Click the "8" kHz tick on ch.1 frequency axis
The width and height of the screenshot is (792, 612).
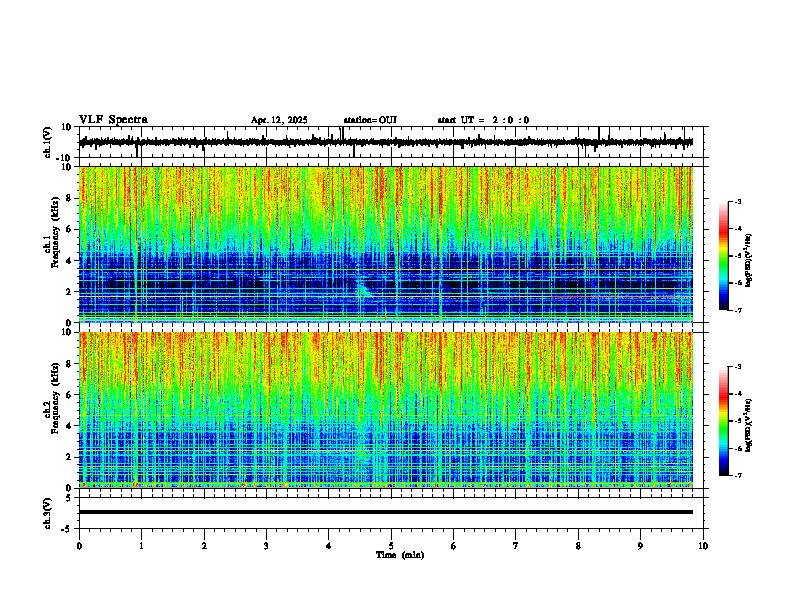[69, 198]
